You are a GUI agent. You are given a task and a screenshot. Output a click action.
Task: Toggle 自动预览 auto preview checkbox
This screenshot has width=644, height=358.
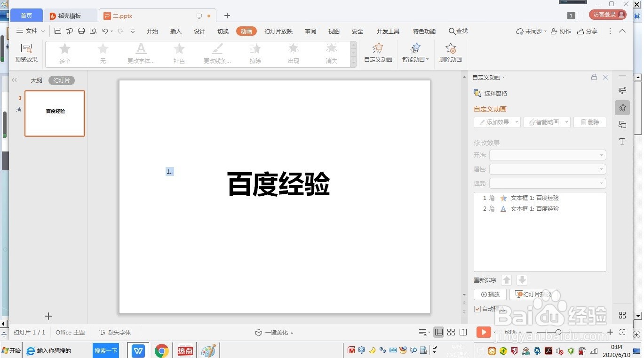(x=477, y=309)
